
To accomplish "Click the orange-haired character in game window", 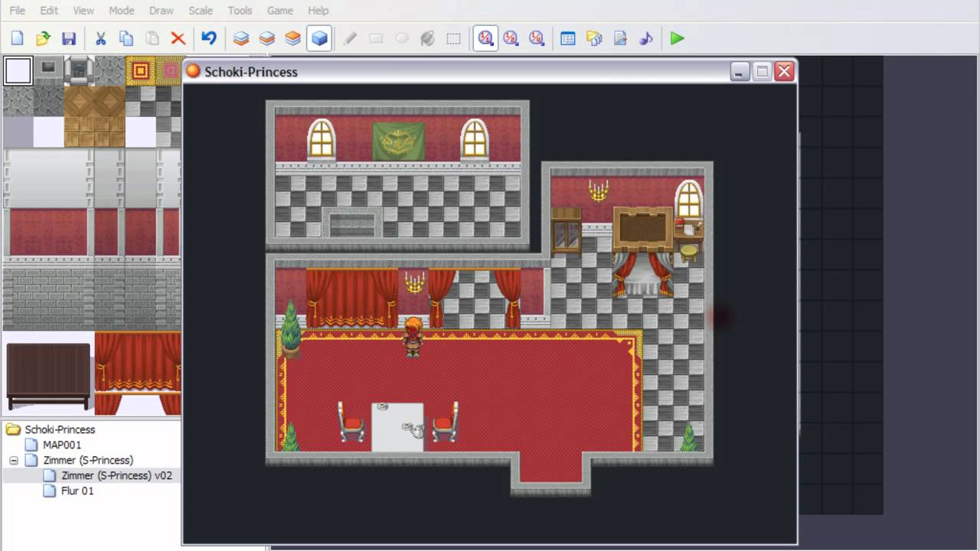I will pos(413,337).
